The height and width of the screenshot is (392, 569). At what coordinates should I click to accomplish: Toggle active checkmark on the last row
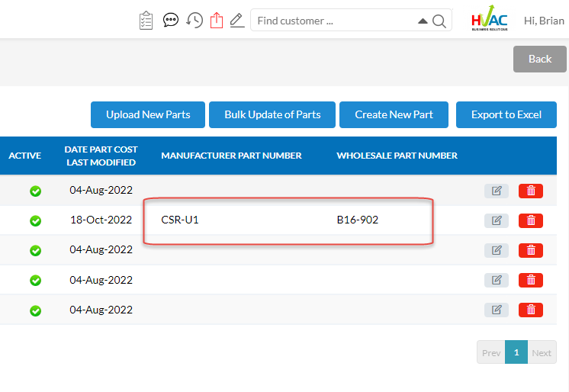[x=35, y=310]
